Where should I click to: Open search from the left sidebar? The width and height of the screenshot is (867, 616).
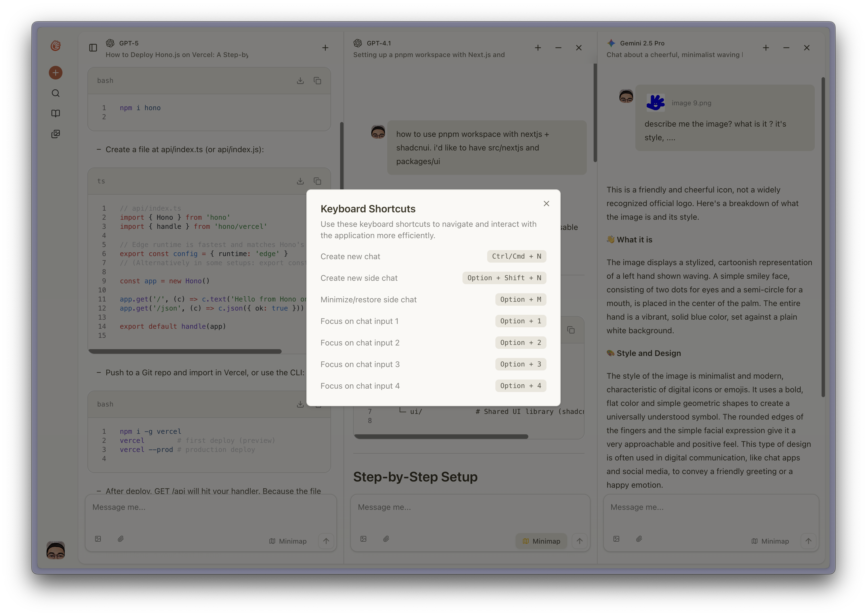tap(55, 93)
